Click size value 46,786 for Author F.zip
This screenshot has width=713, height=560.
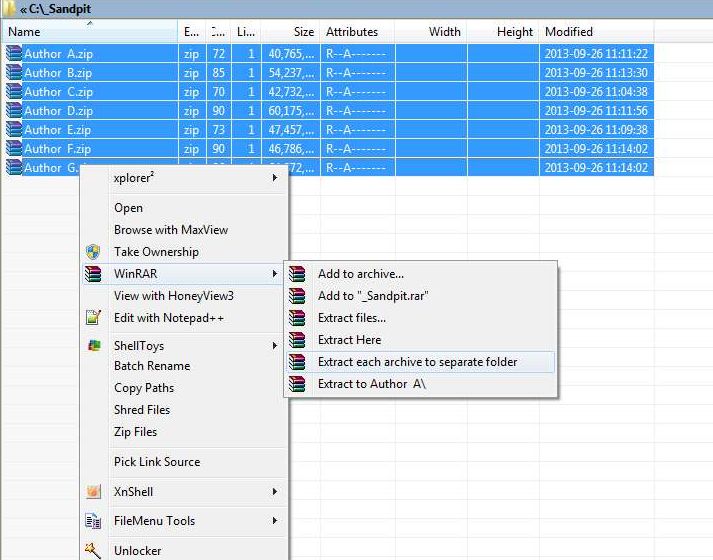click(291, 149)
